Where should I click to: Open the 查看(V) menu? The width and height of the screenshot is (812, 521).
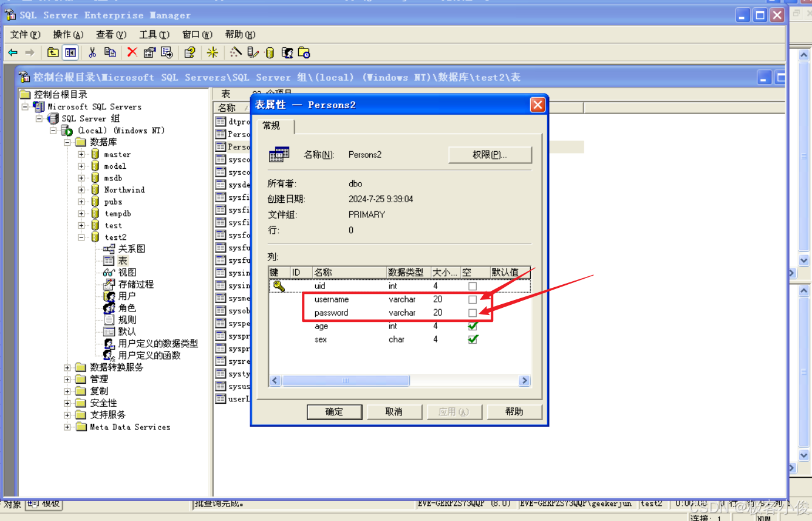[x=111, y=35]
